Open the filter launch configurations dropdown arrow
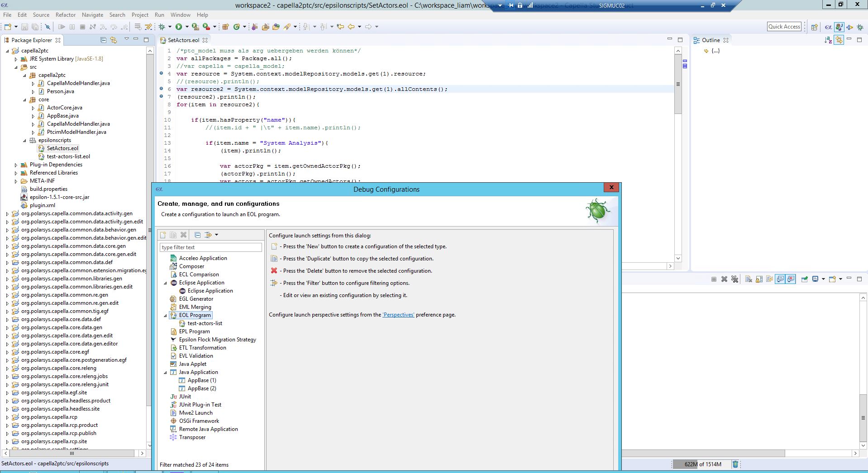The width and height of the screenshot is (868, 473). [217, 235]
